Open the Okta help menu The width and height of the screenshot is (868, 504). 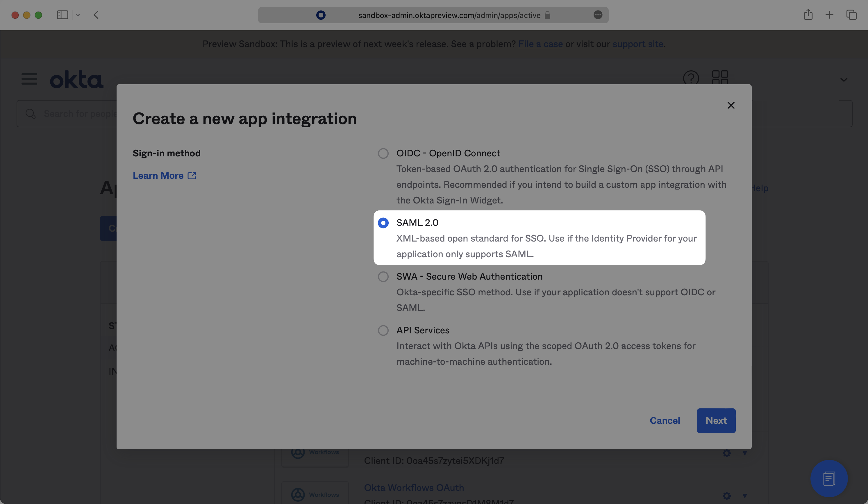(x=691, y=78)
